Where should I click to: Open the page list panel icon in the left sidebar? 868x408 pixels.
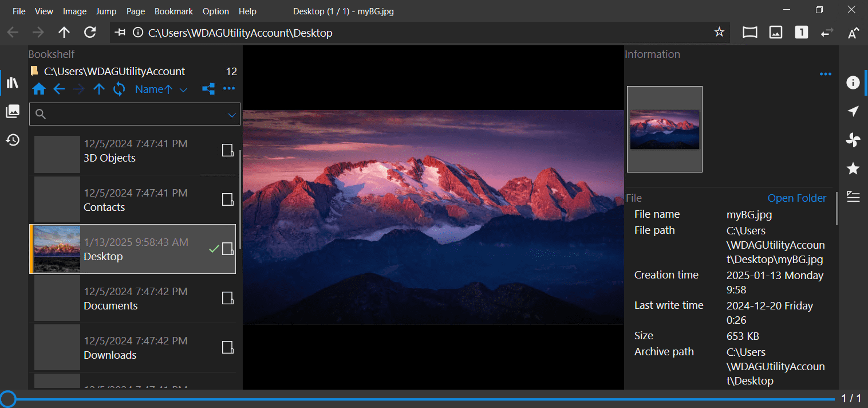point(13,111)
